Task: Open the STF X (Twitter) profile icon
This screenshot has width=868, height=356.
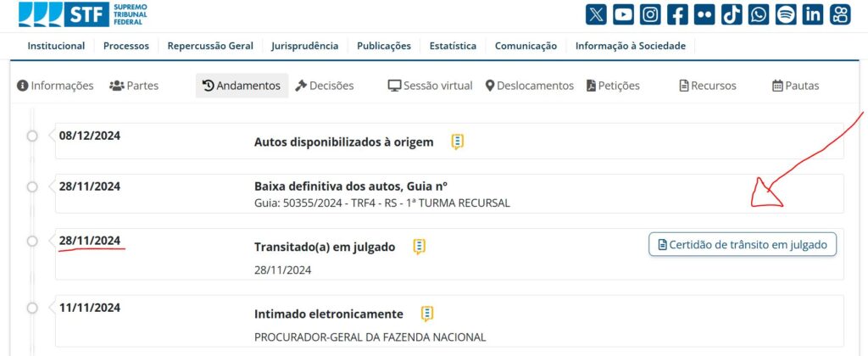Action: click(x=596, y=14)
